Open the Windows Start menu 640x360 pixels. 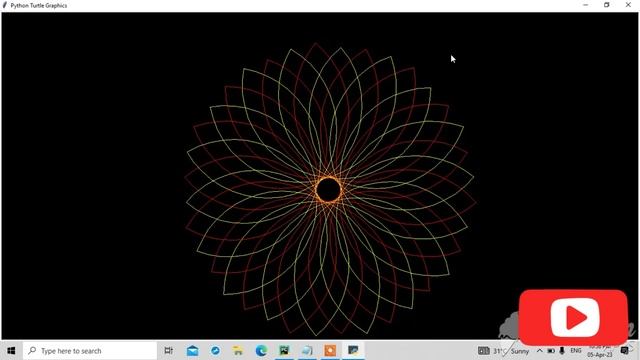pyautogui.click(x=11, y=351)
